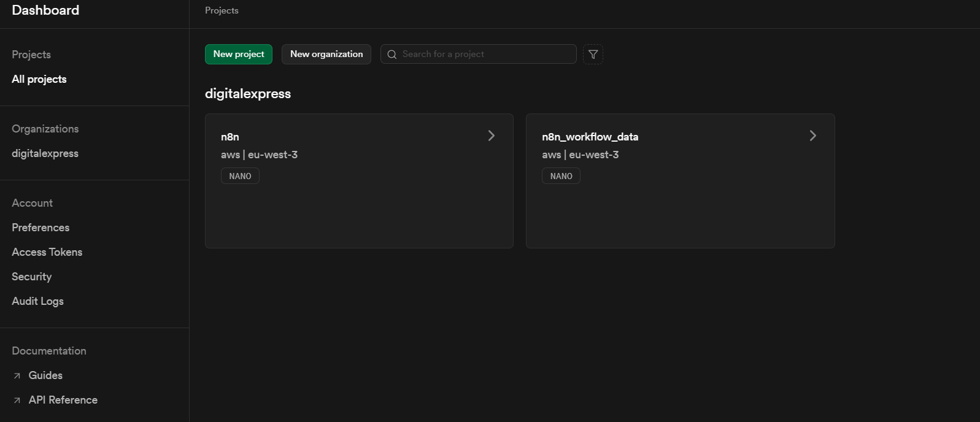
Task: Open Security settings
Action: 32,277
